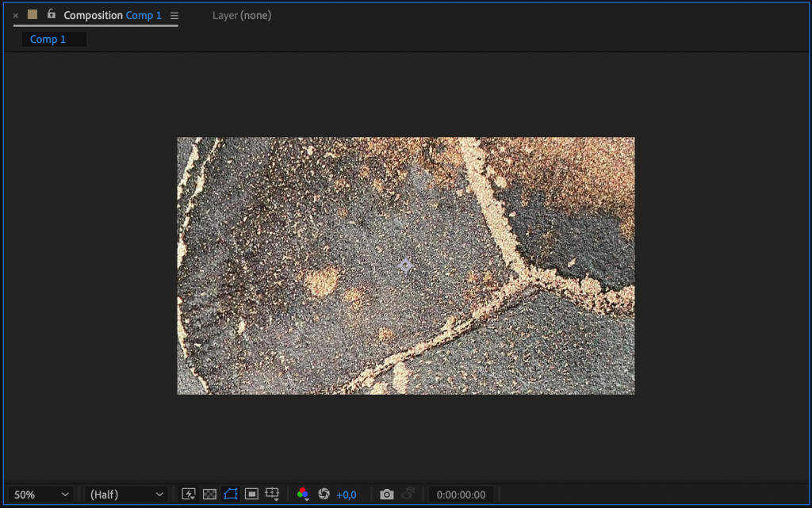
Task: Open Fast Previews options
Action: point(188,494)
